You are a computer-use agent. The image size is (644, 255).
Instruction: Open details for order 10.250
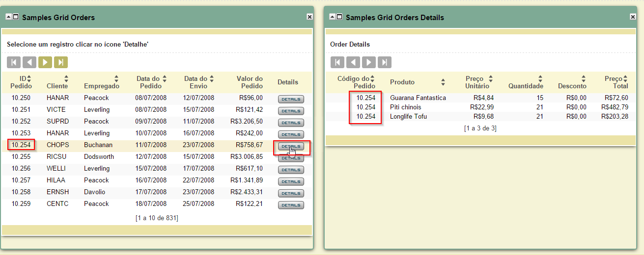point(291,99)
